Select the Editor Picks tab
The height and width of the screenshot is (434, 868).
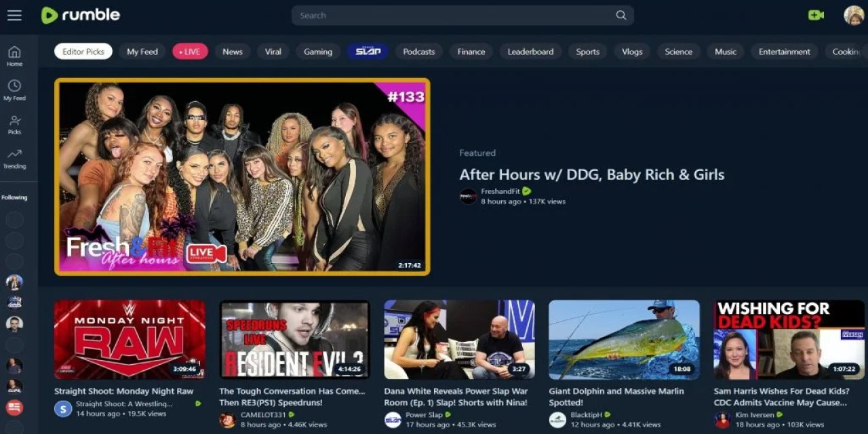pyautogui.click(x=83, y=52)
